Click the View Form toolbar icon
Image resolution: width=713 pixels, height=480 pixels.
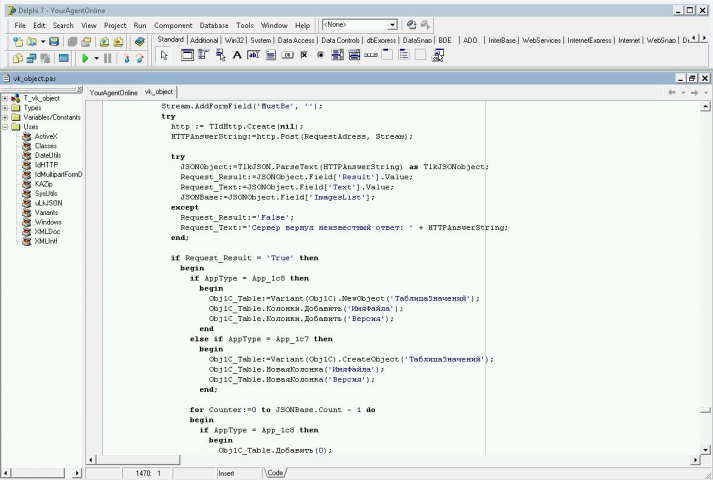[x=31, y=58]
